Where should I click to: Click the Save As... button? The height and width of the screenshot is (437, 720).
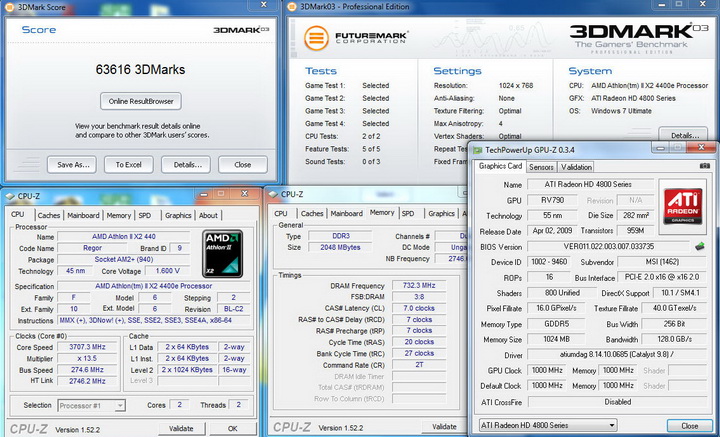[x=72, y=165]
